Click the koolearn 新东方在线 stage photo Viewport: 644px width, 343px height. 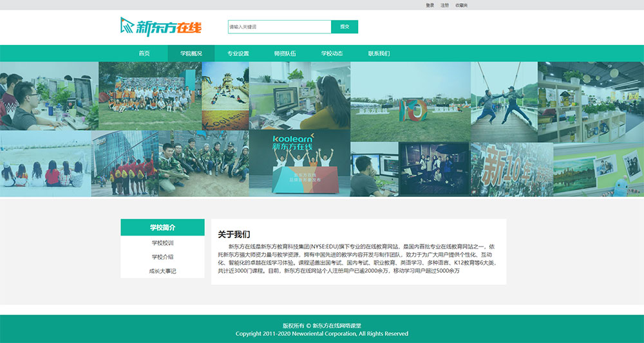300,163
